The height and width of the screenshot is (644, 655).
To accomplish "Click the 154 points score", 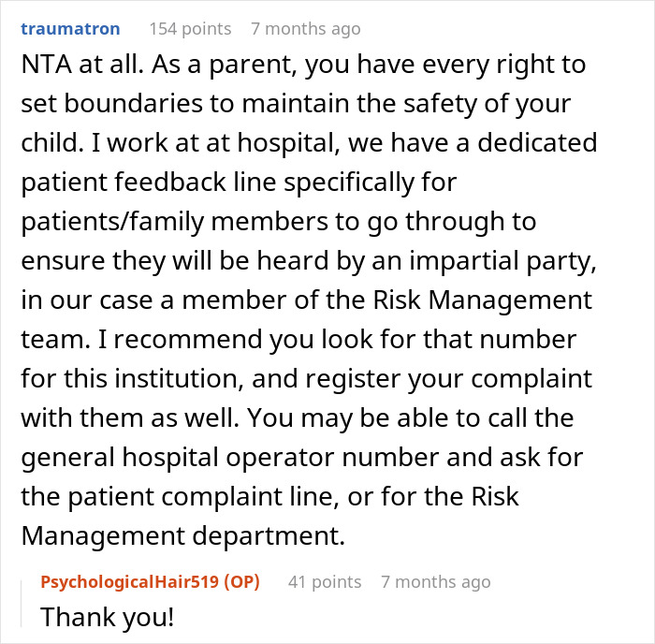I will click(190, 29).
